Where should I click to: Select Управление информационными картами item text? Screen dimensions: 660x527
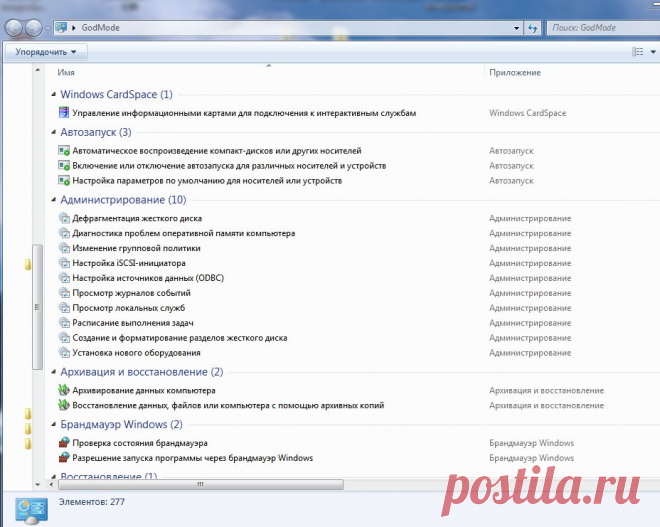pos(244,113)
